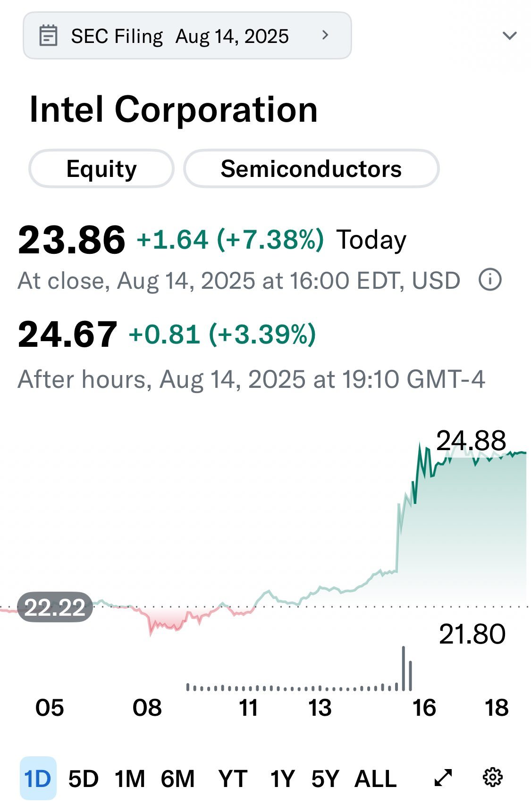Screen dimensions: 531x812
Task: Tap the info icon beside USD
Action: point(490,280)
